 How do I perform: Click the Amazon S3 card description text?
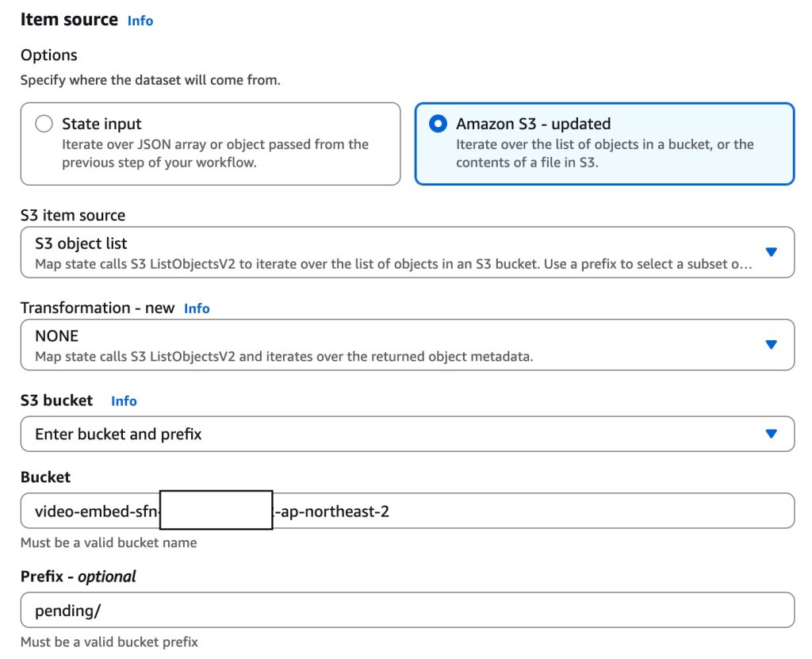pyautogui.click(x=604, y=154)
